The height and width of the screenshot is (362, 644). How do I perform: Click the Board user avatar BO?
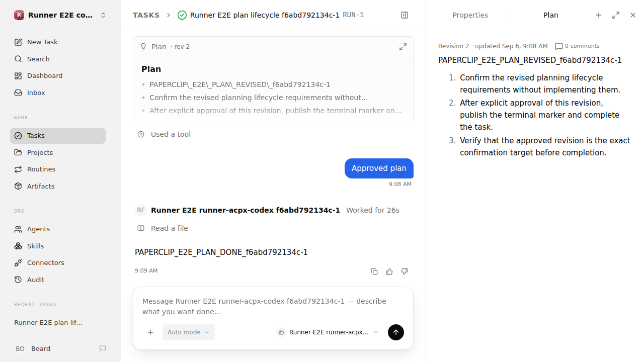click(20, 348)
